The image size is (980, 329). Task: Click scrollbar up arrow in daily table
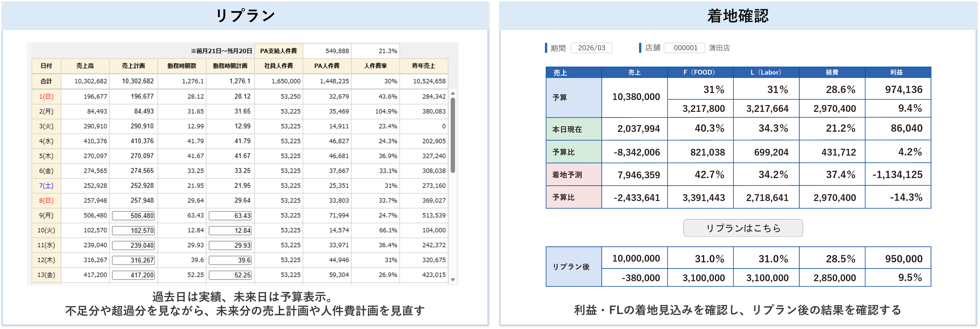pyautogui.click(x=453, y=93)
